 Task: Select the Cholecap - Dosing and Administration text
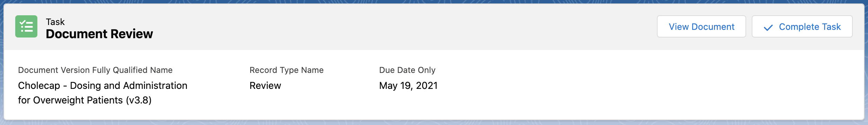point(103,85)
